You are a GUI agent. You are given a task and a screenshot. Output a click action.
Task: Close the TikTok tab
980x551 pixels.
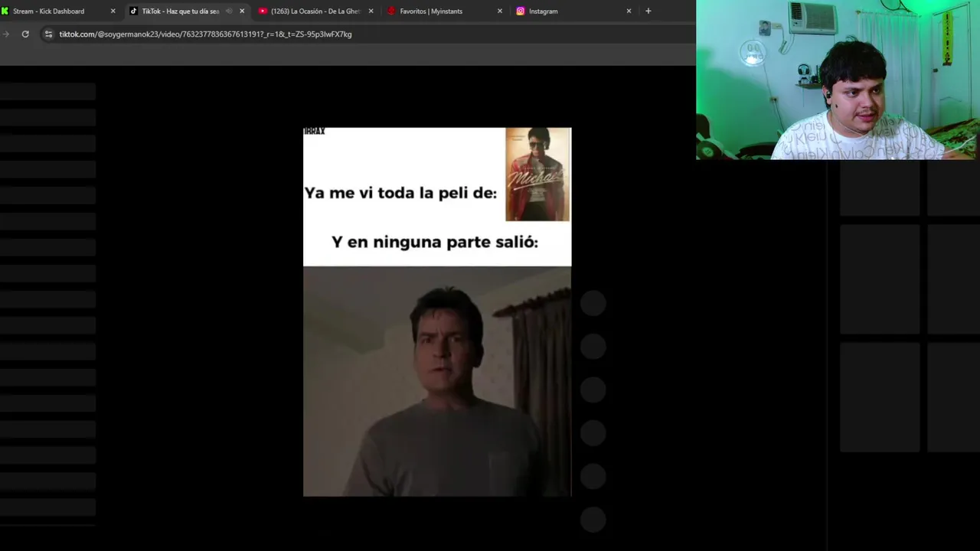coord(242,11)
